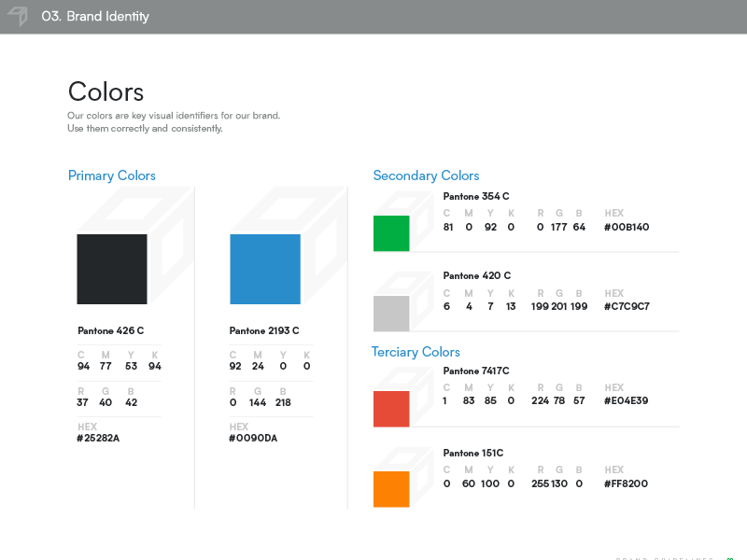
Task: Click the #0090DA hex code
Action: [253, 438]
